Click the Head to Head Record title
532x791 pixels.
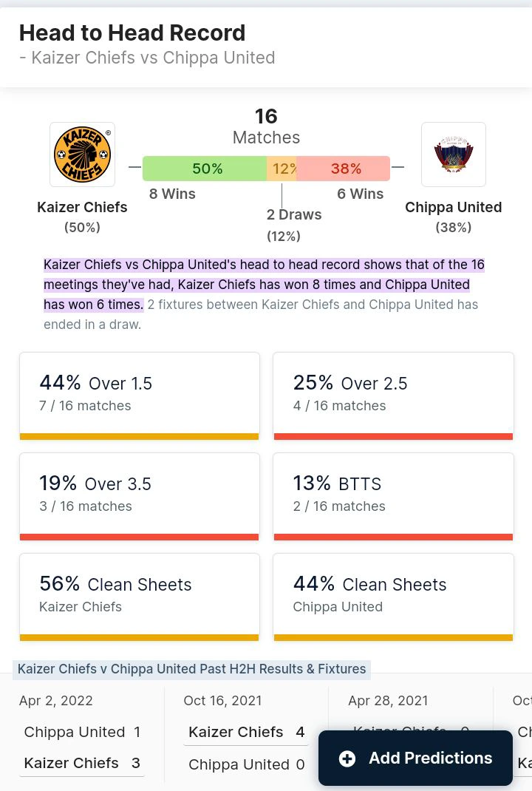[132, 33]
